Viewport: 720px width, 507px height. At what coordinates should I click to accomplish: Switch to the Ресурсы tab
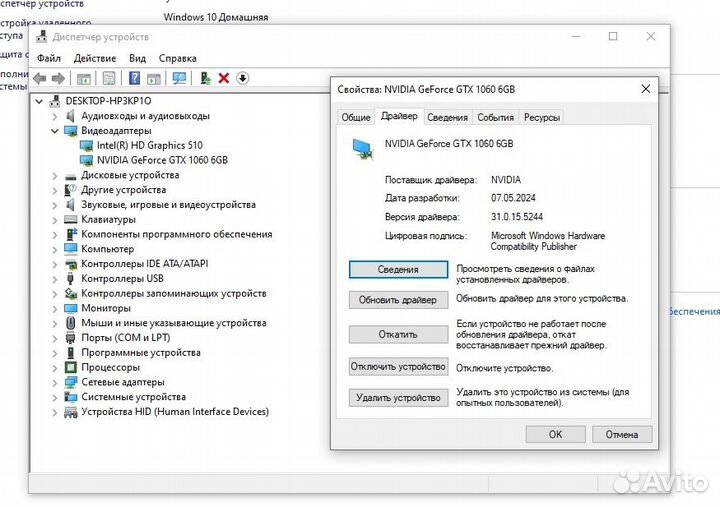pyautogui.click(x=542, y=118)
